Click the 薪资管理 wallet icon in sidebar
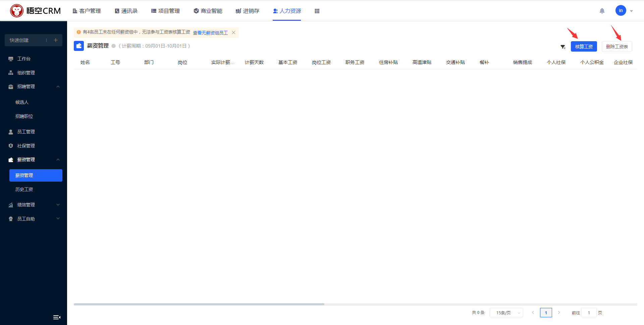644x325 pixels. [x=11, y=160]
